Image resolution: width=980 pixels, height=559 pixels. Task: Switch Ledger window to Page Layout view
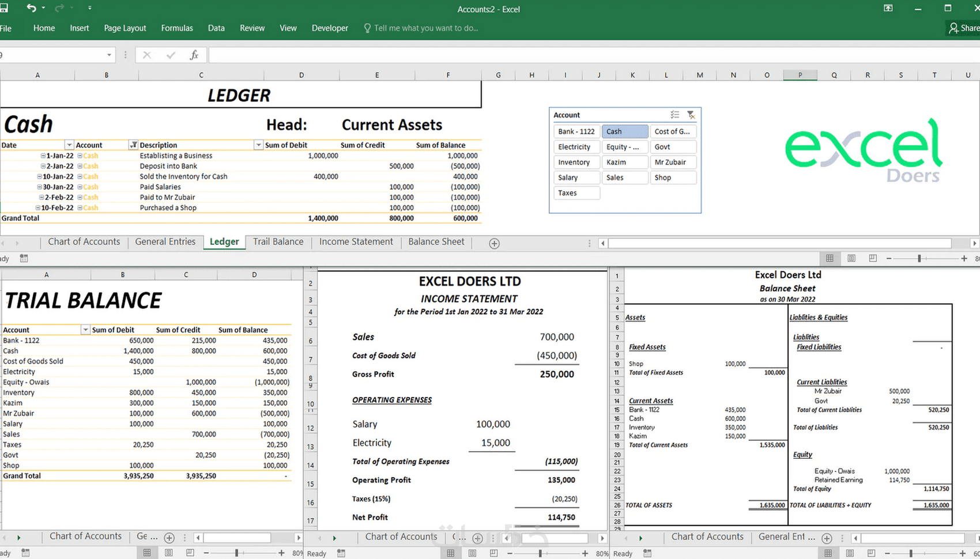851,258
